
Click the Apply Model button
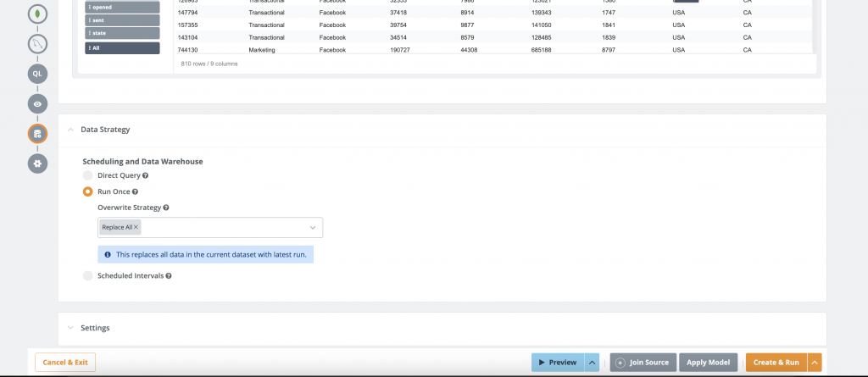pos(708,363)
